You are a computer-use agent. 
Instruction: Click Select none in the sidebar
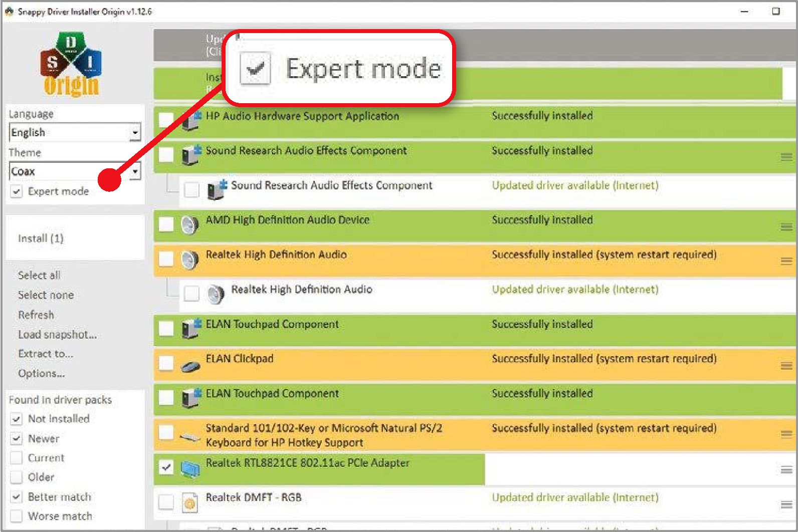(46, 295)
